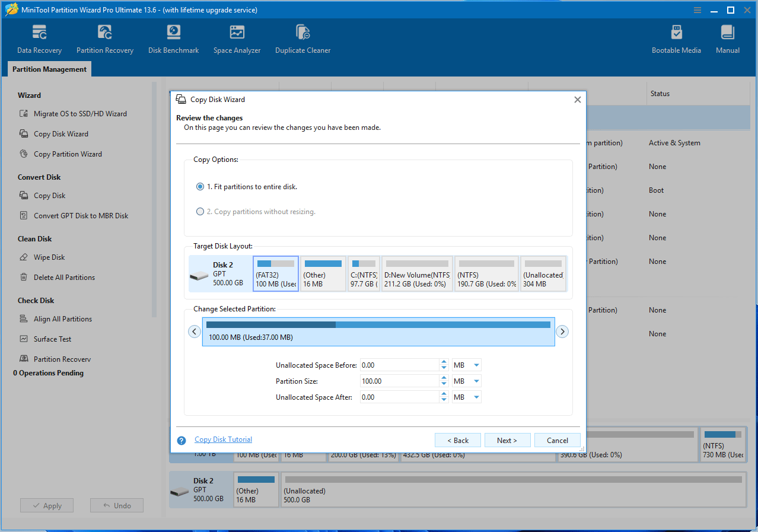
Task: Click the blue help question mark icon
Action: coord(181,440)
